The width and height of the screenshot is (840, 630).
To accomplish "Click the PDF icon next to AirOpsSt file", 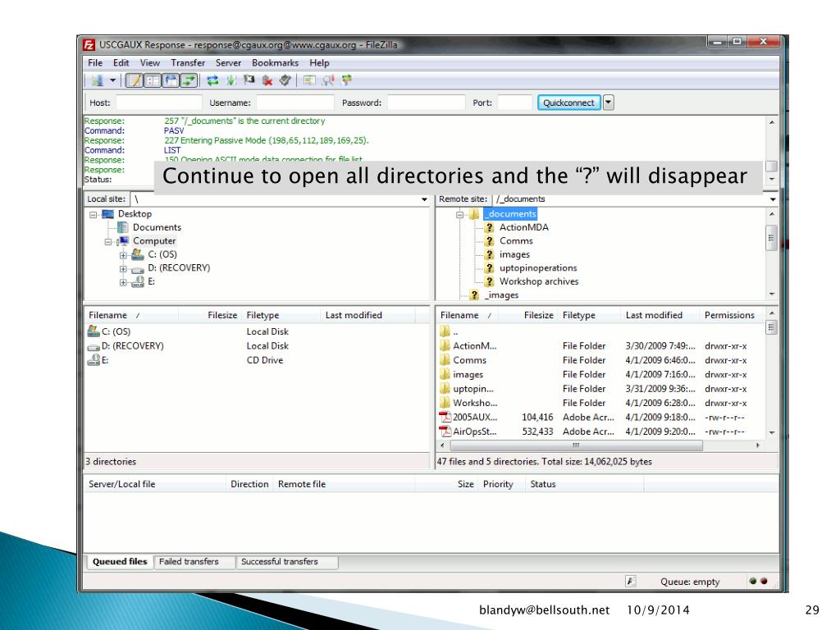I will pyautogui.click(x=445, y=431).
